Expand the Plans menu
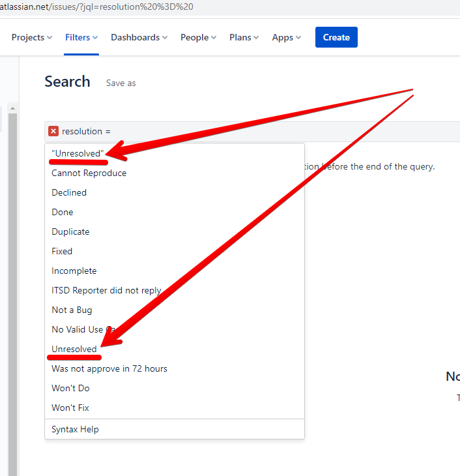Viewport: 460px width, 476px height. click(x=244, y=37)
